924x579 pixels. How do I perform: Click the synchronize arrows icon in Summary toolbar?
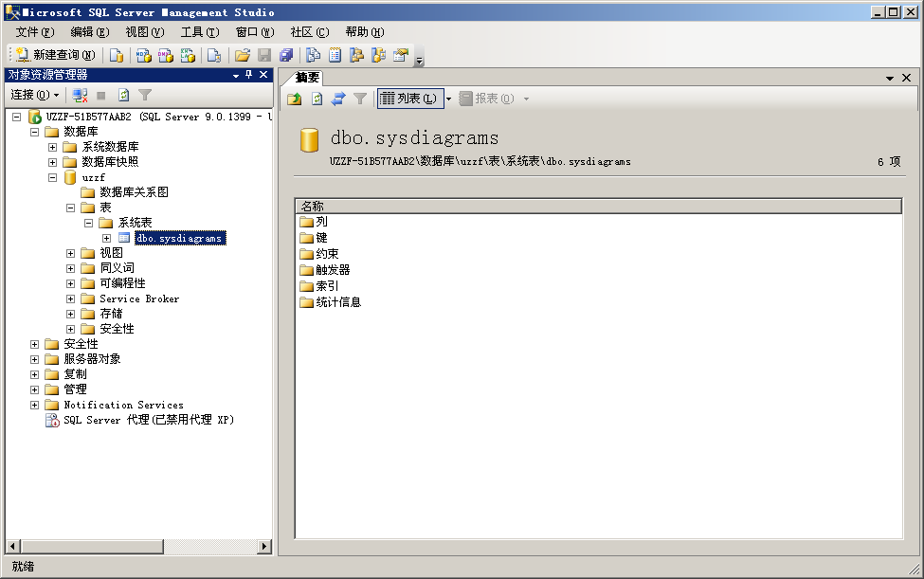338,99
